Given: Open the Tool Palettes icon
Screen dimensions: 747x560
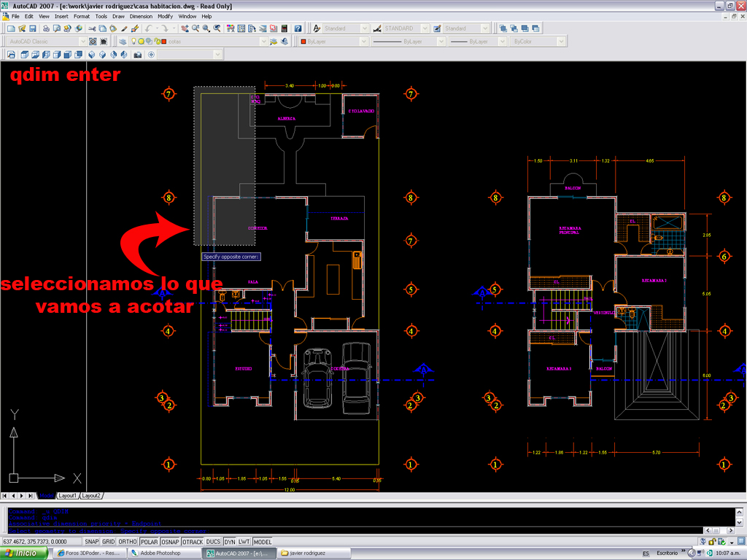Looking at the screenshot, I should pyautogui.click(x=252, y=28).
